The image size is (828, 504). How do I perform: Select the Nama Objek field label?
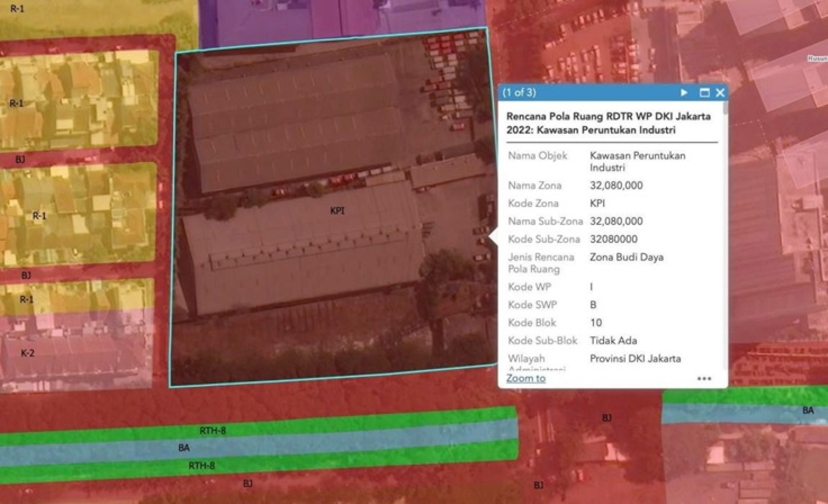[x=537, y=156]
